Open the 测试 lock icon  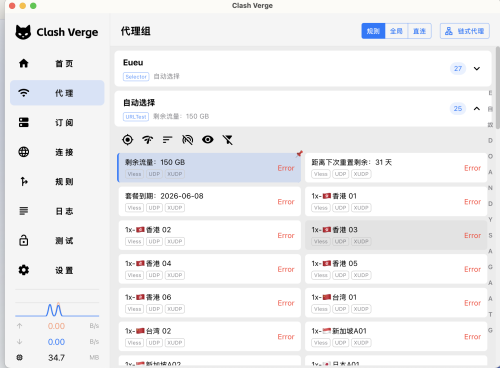tap(24, 240)
